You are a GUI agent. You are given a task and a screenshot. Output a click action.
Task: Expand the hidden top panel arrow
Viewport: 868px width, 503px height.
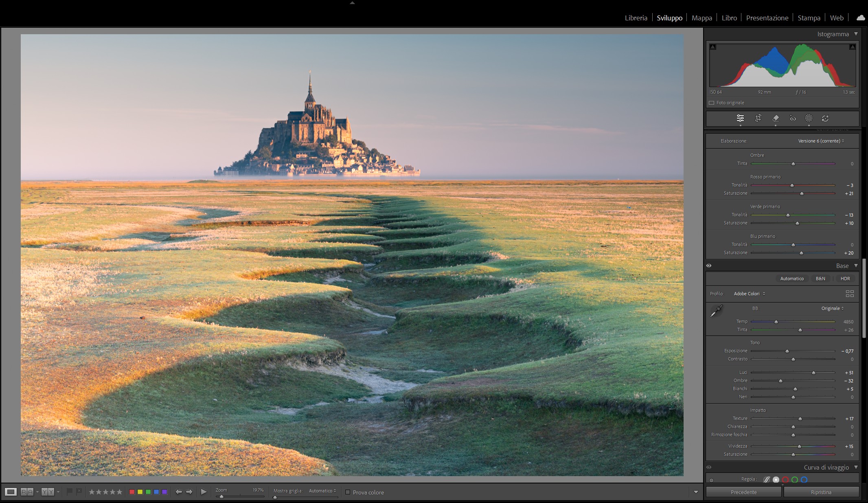click(x=352, y=2)
